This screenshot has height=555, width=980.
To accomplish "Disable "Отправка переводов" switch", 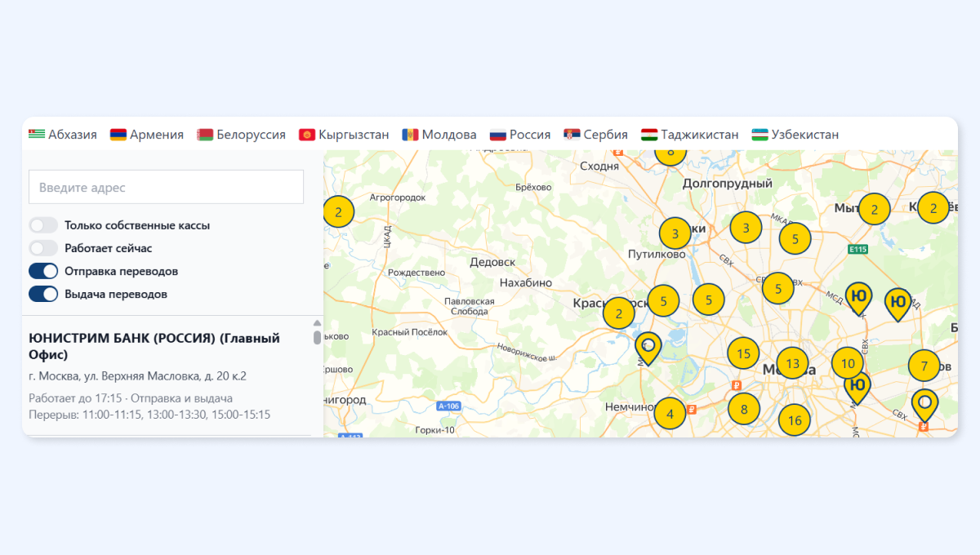I will pos(43,271).
